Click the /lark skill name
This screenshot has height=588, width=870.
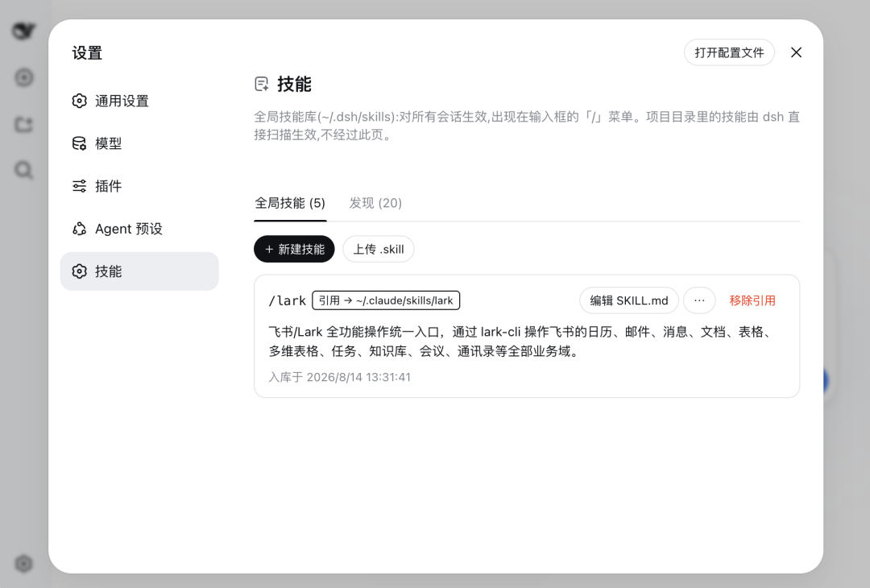(x=288, y=300)
